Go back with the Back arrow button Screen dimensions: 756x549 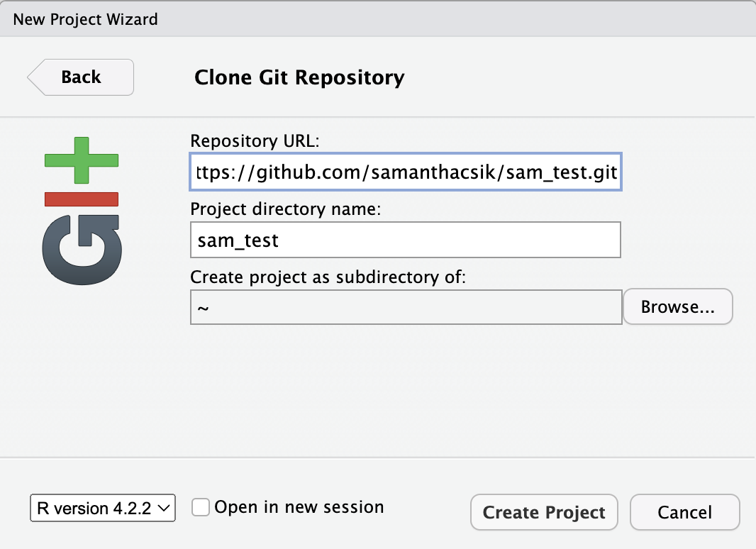pos(81,77)
